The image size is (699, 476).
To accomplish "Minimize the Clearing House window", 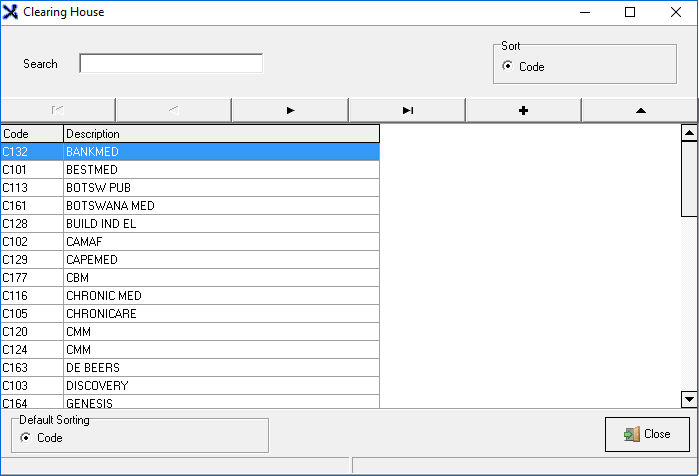I will point(585,12).
